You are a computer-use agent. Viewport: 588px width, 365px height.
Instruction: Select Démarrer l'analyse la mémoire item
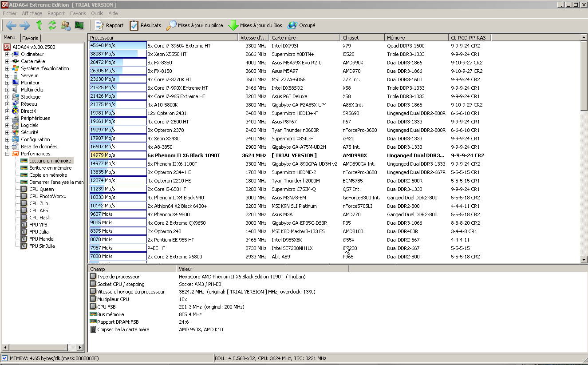[56, 182]
